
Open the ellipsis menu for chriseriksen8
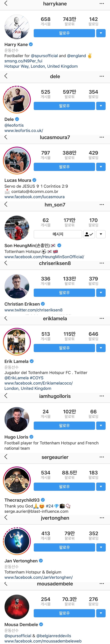point(102,263)
